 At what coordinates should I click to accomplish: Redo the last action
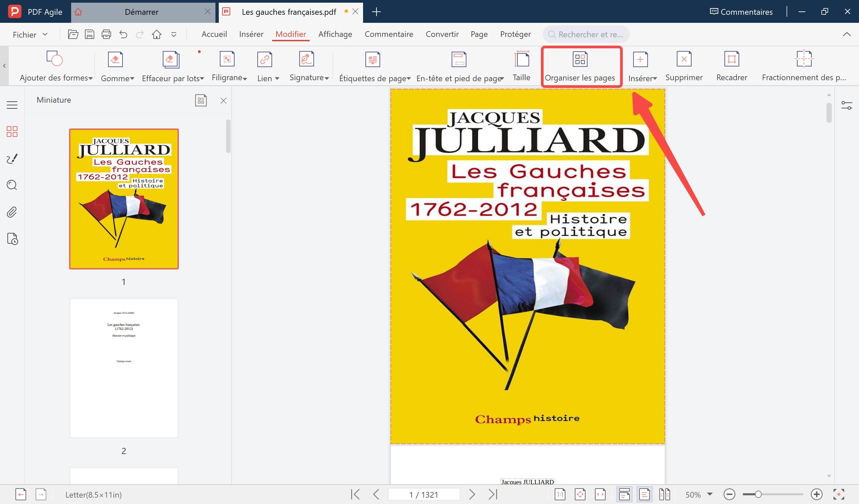tap(140, 34)
